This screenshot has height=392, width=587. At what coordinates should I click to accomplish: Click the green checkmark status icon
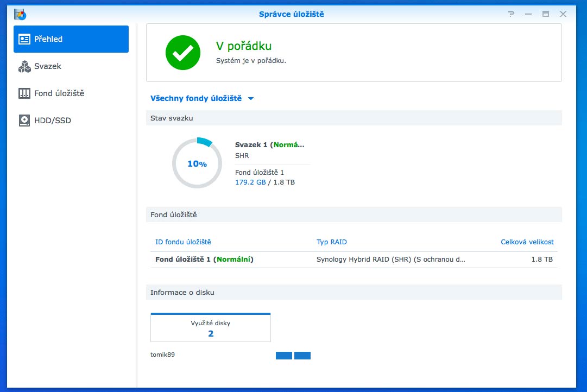coord(182,53)
